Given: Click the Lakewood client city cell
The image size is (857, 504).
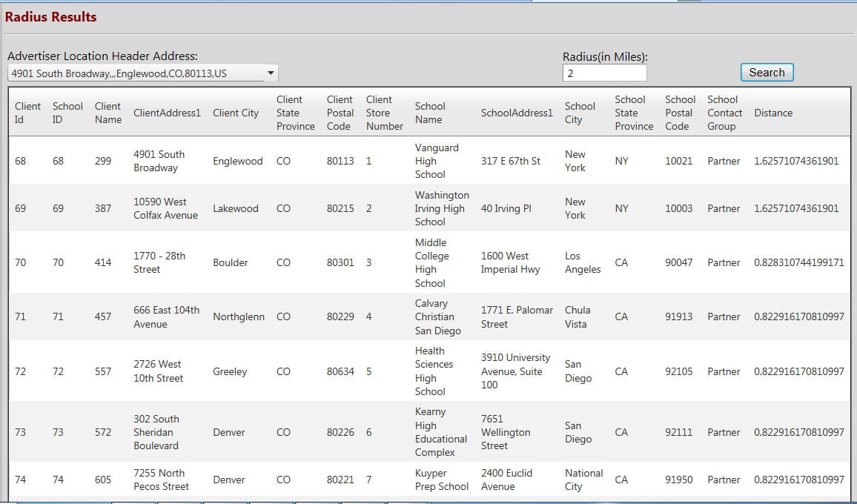Looking at the screenshot, I should click(236, 208).
